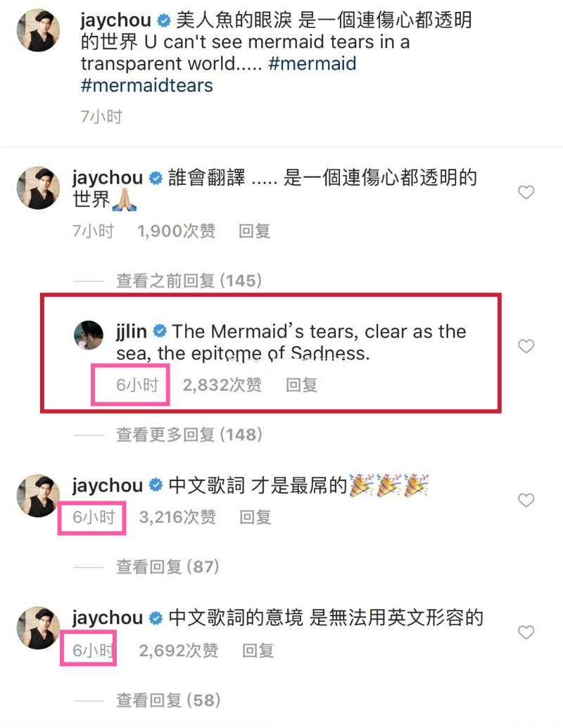Reply to the 誰會翻譯 comment
Image resolution: width=563 pixels, height=728 pixels.
tap(254, 231)
